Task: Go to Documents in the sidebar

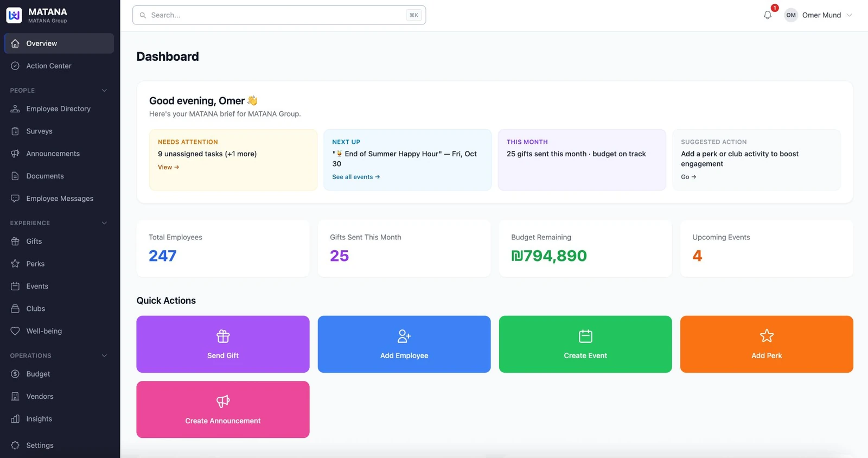Action: 59,176
